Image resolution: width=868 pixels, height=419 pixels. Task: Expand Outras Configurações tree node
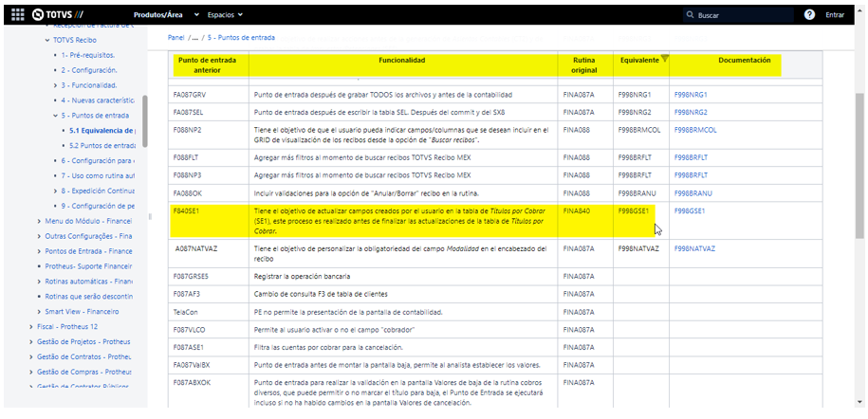click(39, 236)
